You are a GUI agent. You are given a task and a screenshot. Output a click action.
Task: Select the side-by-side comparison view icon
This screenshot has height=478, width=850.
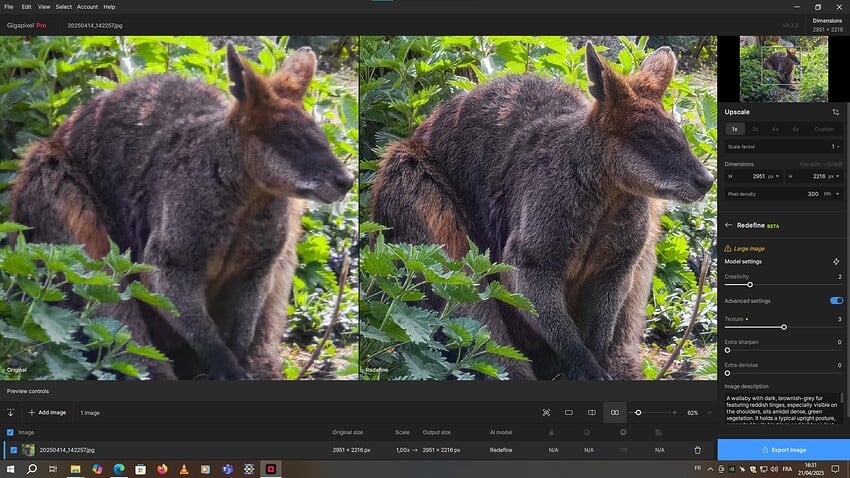click(614, 412)
